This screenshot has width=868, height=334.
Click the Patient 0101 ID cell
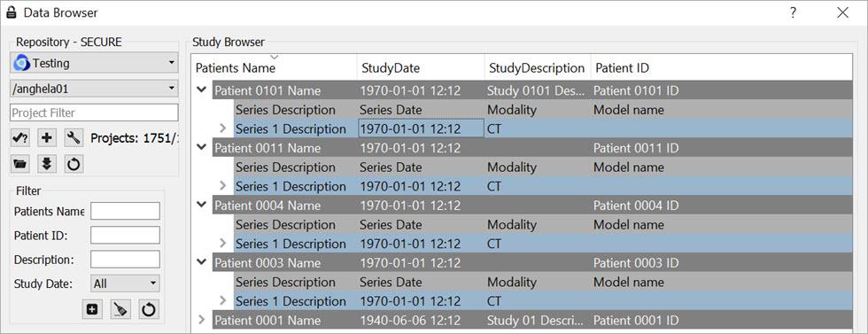[x=636, y=90]
